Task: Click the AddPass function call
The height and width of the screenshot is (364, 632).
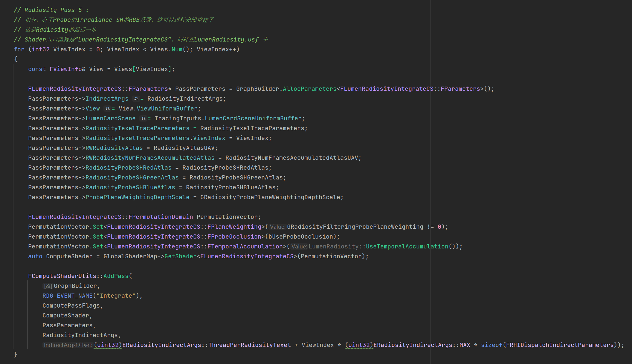Action: 116,276
